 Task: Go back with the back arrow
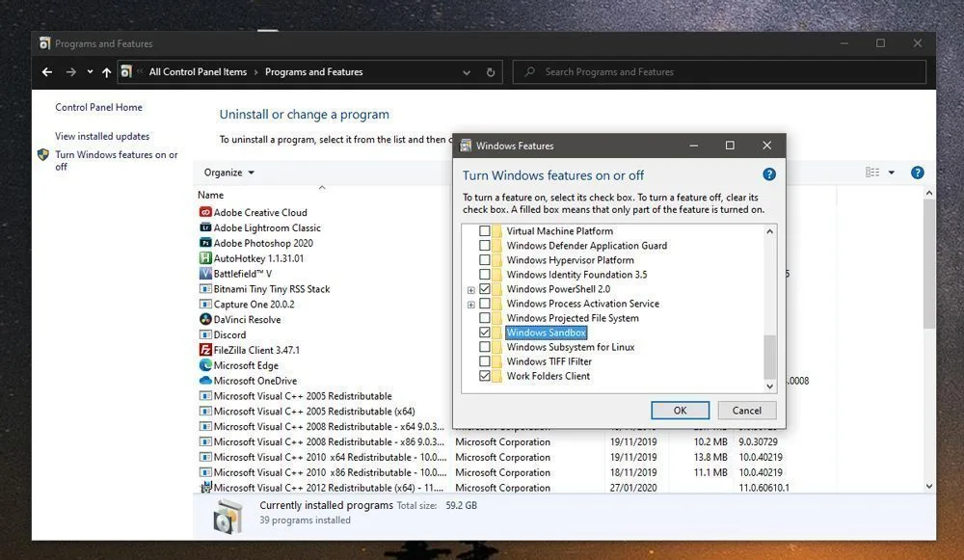click(46, 72)
